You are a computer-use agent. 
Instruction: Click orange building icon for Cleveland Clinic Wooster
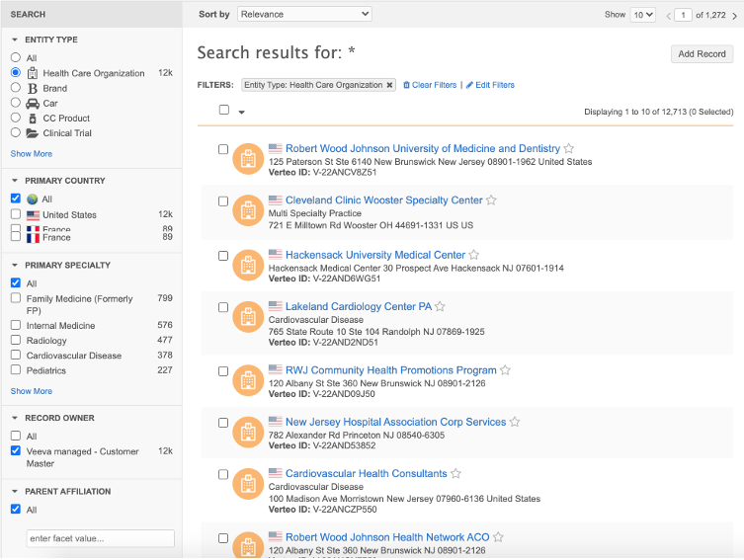point(248,210)
